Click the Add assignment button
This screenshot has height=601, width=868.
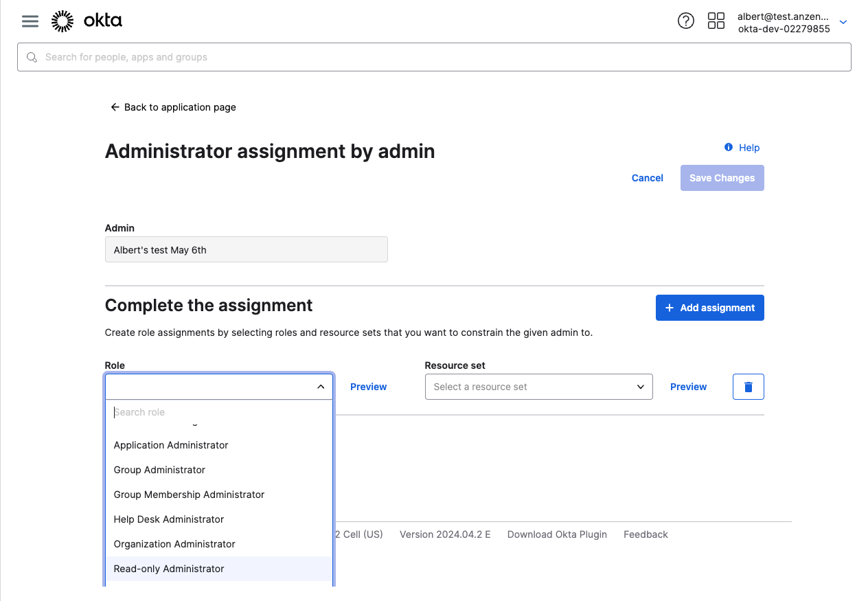pos(709,308)
